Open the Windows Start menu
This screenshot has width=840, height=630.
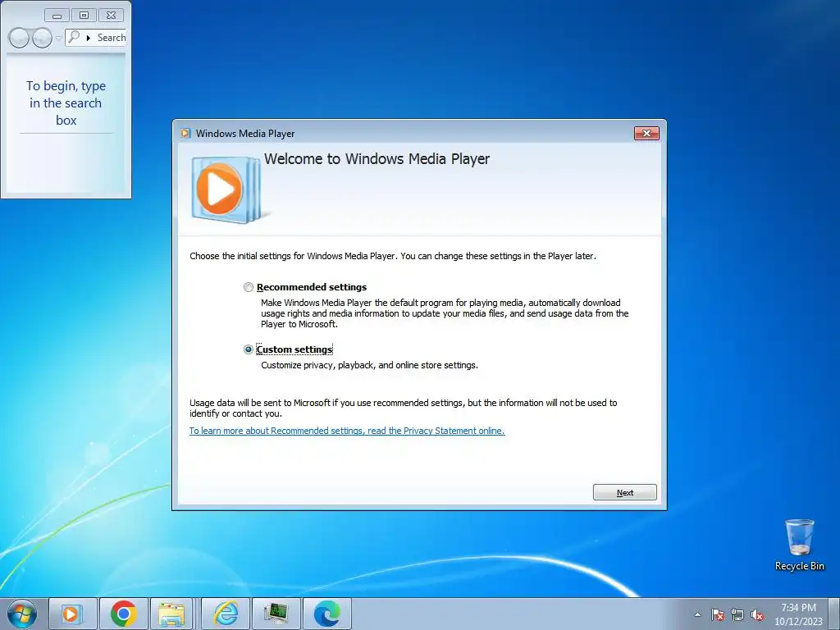point(22,614)
